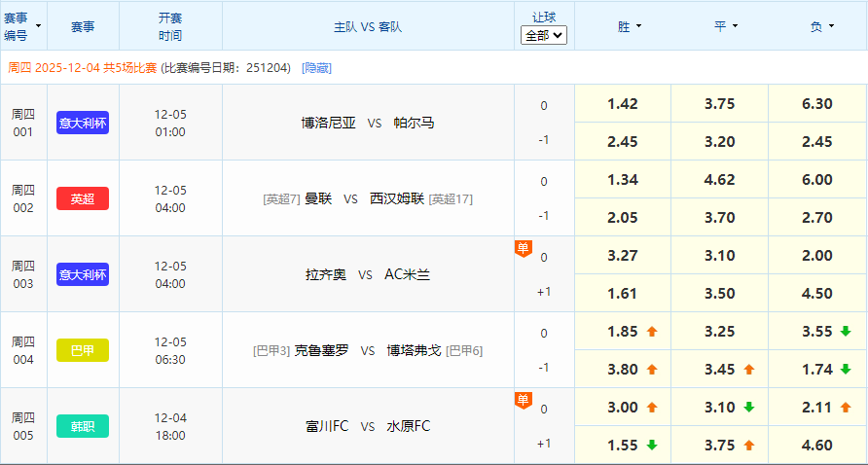Screen dimensions: 868x465
Task: Select loss odds 6.30 for 博洛尼亚 match
Action: (x=817, y=104)
